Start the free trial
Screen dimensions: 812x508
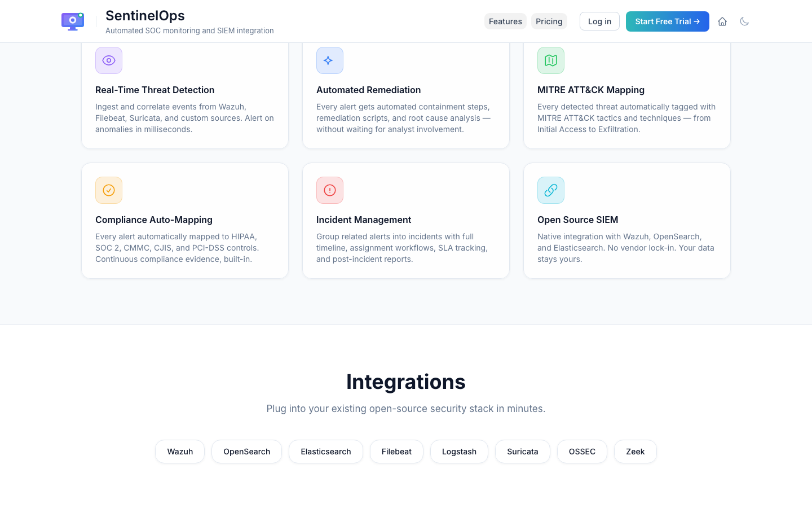click(x=668, y=21)
